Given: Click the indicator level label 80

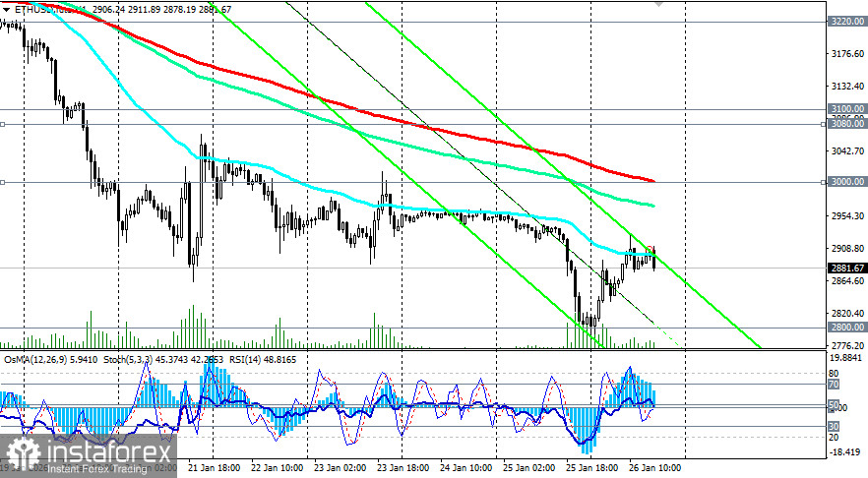Looking at the screenshot, I should [x=834, y=374].
